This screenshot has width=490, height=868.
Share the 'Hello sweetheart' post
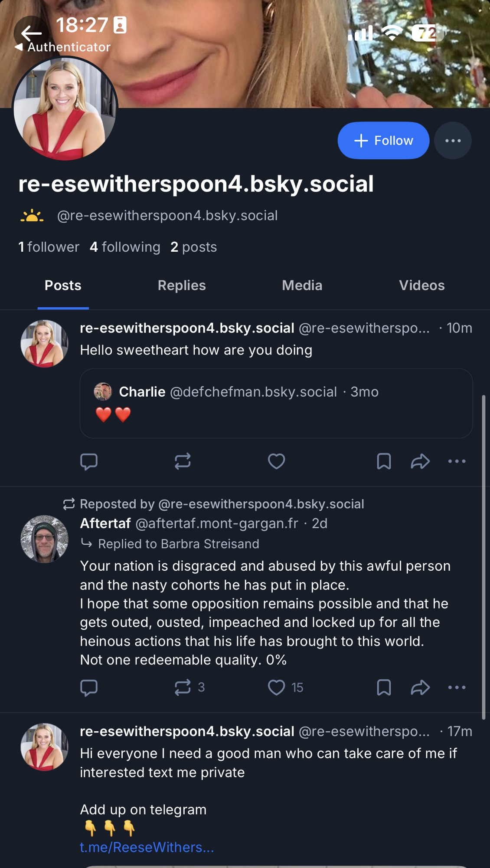tap(420, 461)
